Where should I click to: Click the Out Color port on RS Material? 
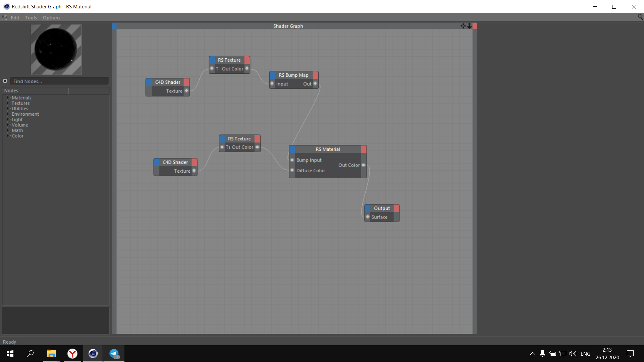click(363, 165)
